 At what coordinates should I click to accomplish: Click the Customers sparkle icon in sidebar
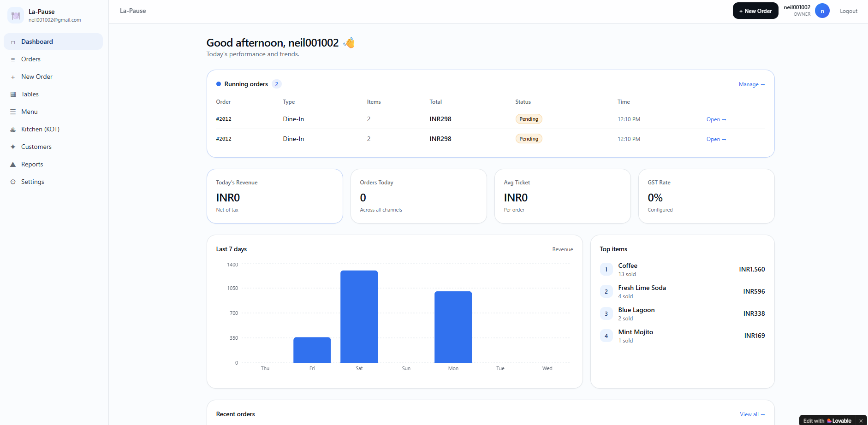tap(13, 147)
